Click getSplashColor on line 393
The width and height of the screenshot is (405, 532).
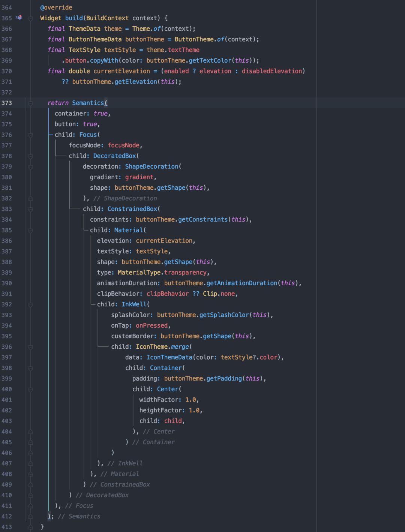pos(224,315)
